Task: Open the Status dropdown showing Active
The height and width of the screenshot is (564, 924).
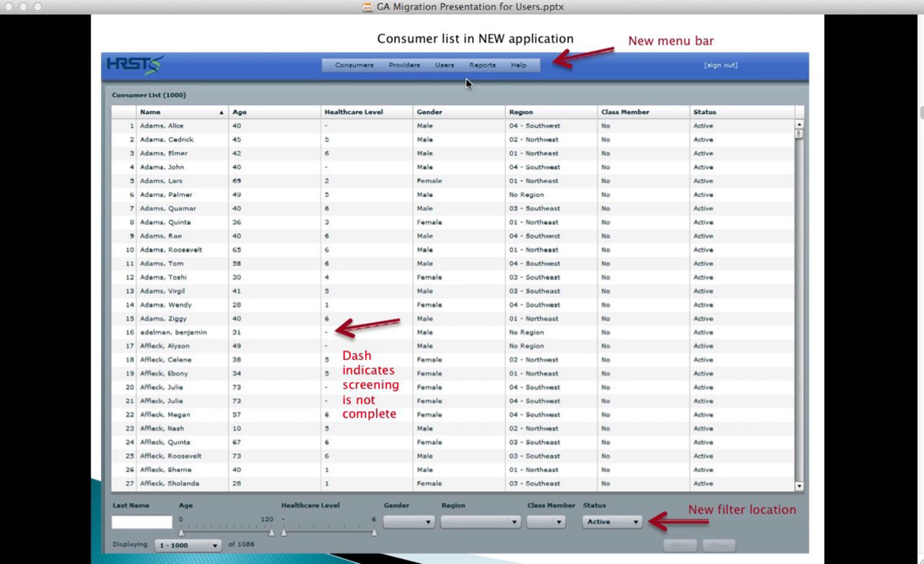Action: pyautogui.click(x=612, y=522)
